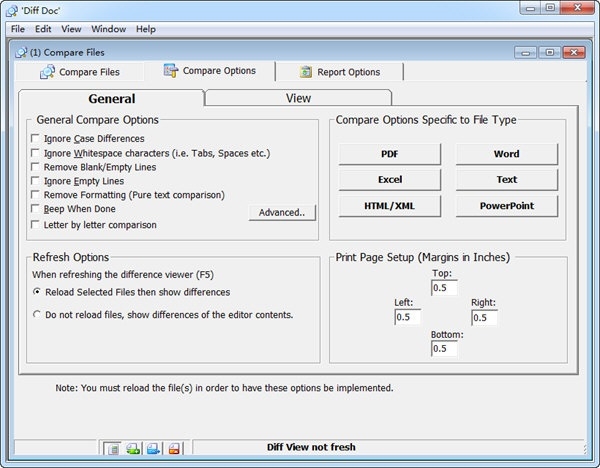Viewport: 600px width, 468px height.
Task: Minimize the inner Compare Files window
Action: tap(525, 52)
